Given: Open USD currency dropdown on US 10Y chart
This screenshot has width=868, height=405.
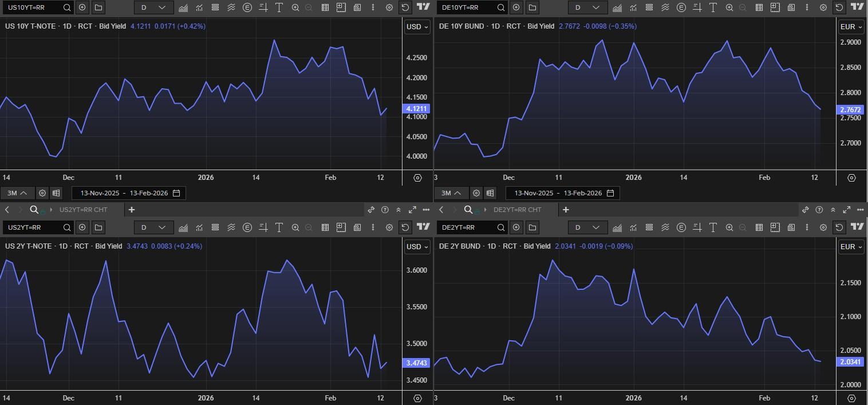Looking at the screenshot, I should (417, 27).
